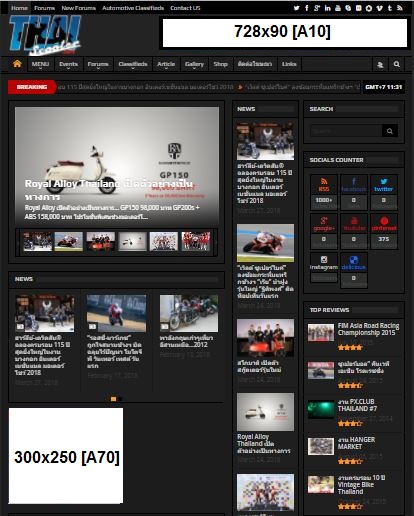The height and width of the screenshot is (516, 414).
Task: Expand Forums dropdown in main navigation bar
Action: (x=98, y=64)
